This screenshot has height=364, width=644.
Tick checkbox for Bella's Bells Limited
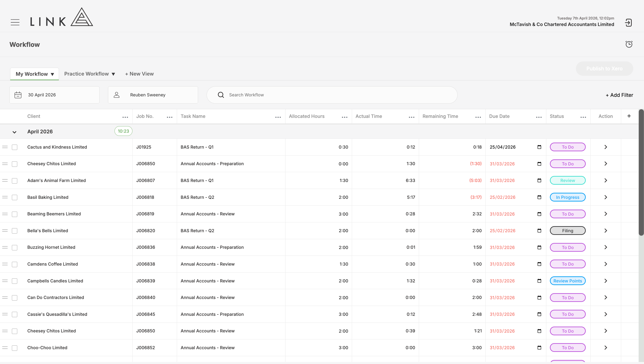(x=15, y=231)
